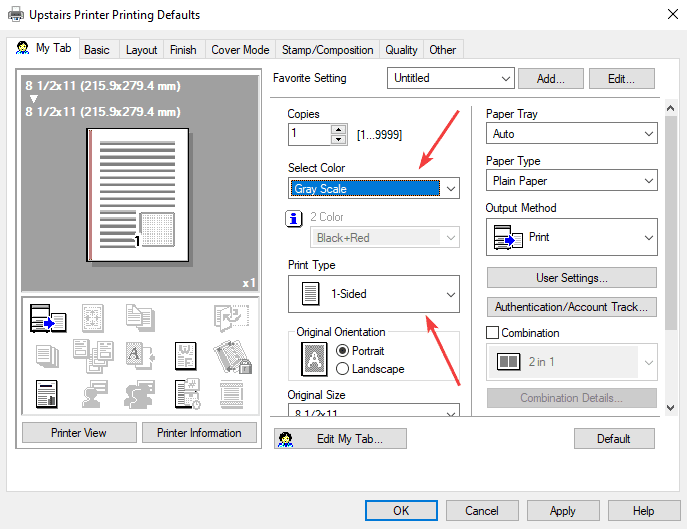Select the Portrait orientation radio button

[x=343, y=351]
